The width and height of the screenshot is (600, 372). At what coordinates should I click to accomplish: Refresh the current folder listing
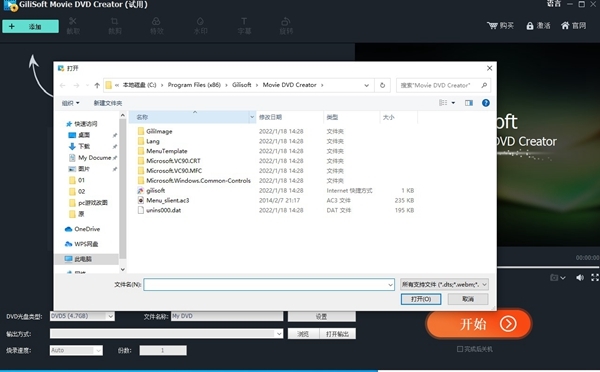[x=382, y=85]
